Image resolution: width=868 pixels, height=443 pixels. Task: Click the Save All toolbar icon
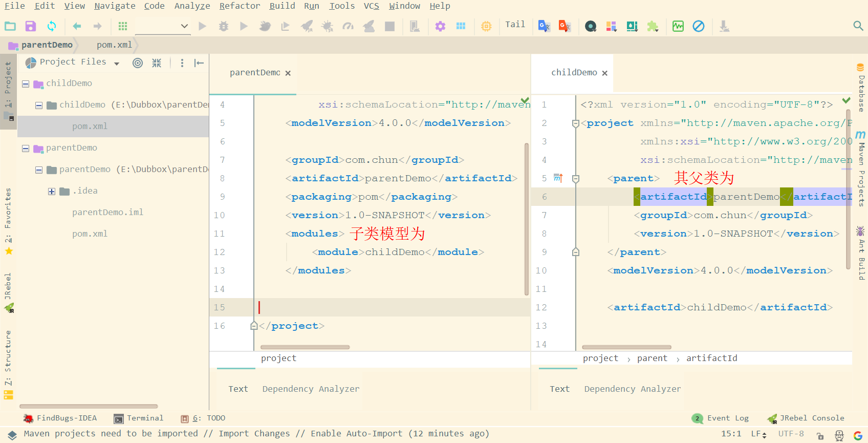pos(30,26)
